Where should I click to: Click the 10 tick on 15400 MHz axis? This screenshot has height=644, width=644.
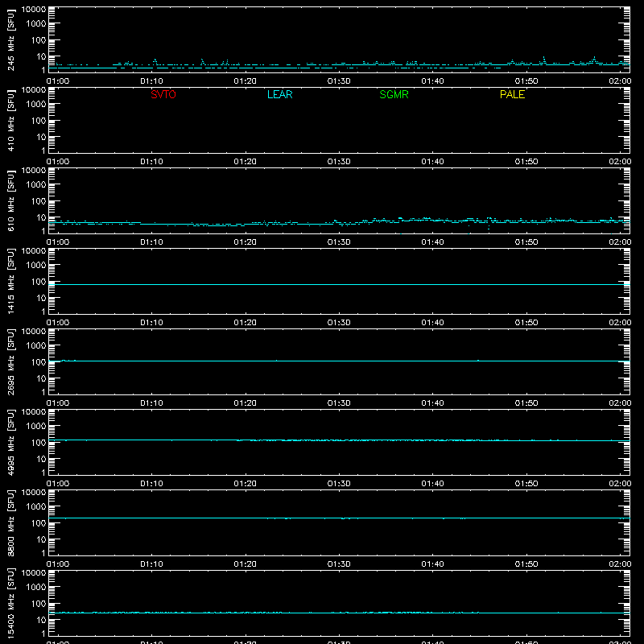click(x=41, y=620)
